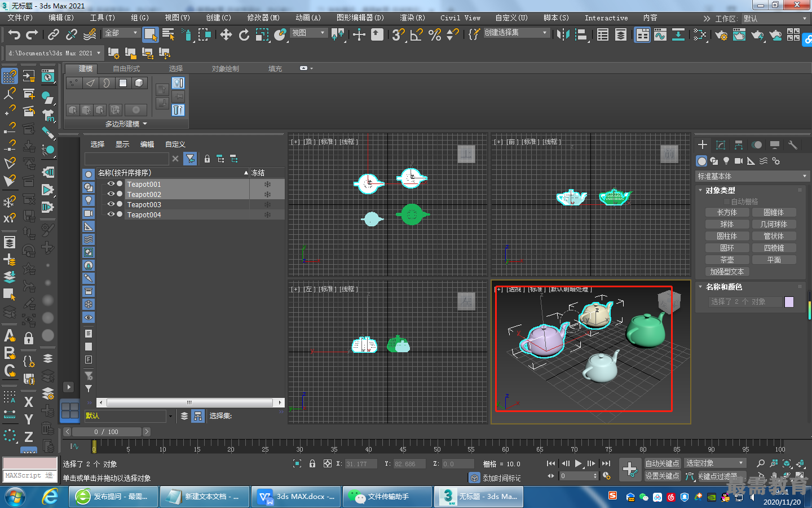This screenshot has width=812, height=508.
Task: Choose the Select and Move tool
Action: tap(226, 34)
